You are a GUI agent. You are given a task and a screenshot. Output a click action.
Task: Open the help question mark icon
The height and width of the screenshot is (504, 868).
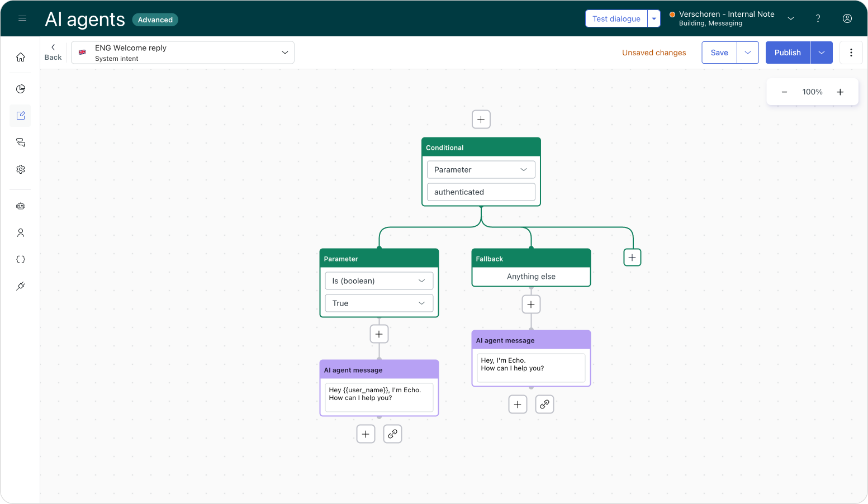point(818,18)
